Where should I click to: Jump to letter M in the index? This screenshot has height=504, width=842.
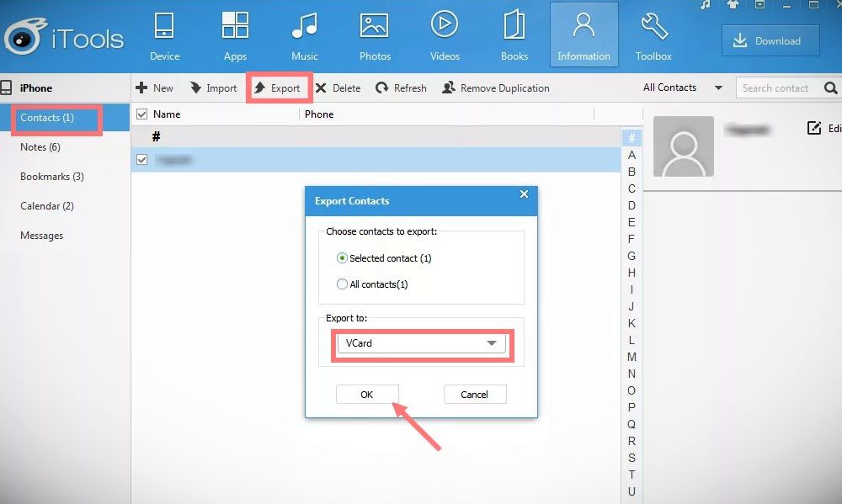tap(631, 357)
